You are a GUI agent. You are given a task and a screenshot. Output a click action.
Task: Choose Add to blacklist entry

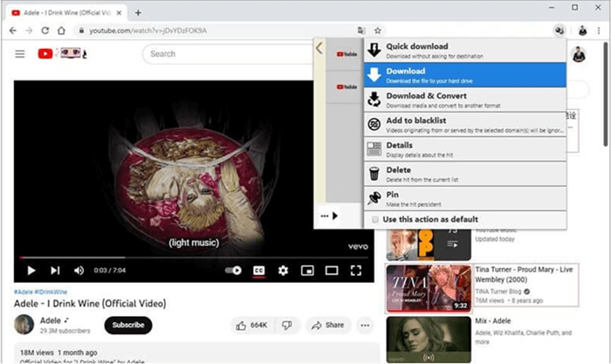click(465, 125)
